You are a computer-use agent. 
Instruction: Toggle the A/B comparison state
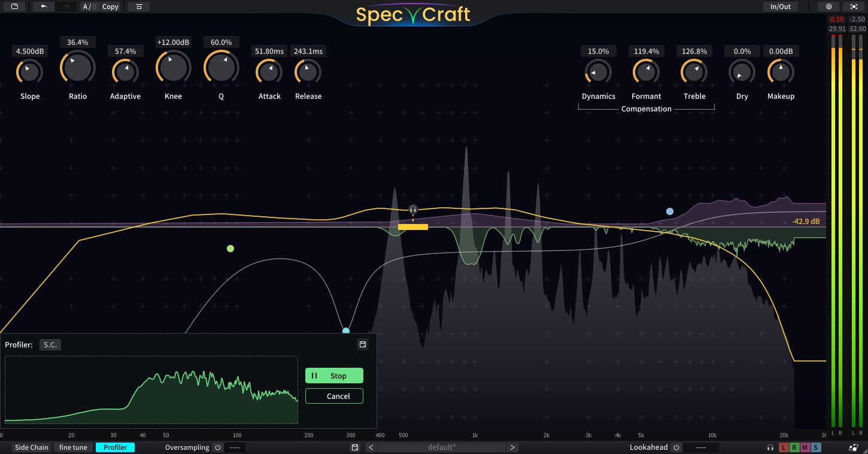click(x=89, y=7)
